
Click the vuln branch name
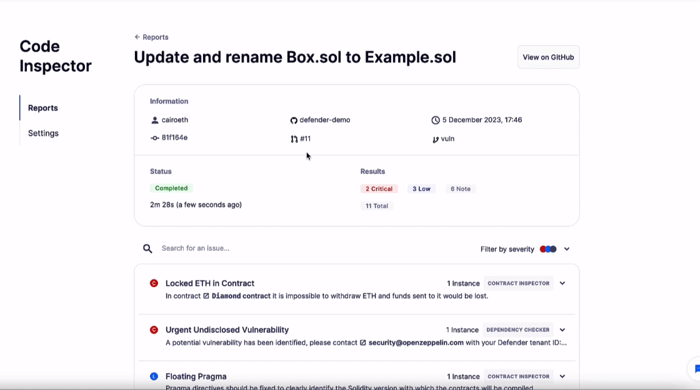(x=448, y=139)
